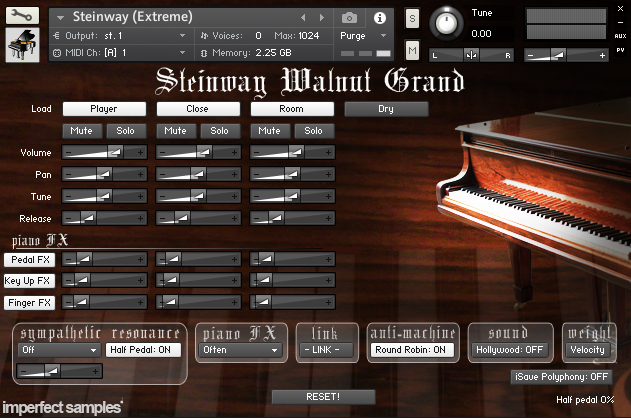
Task: Click the RESET! button
Action: 323,397
